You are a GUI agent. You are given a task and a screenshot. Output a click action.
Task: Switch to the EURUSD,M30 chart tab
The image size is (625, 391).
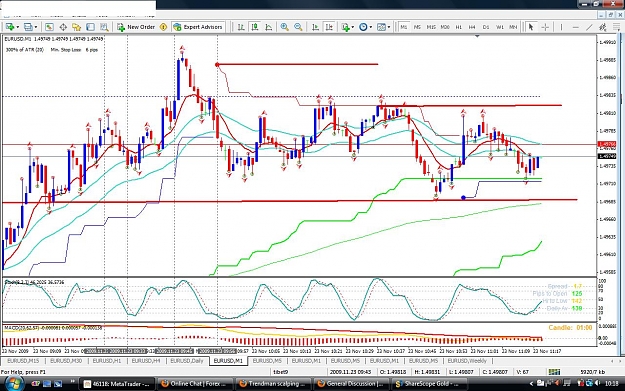click(66, 361)
